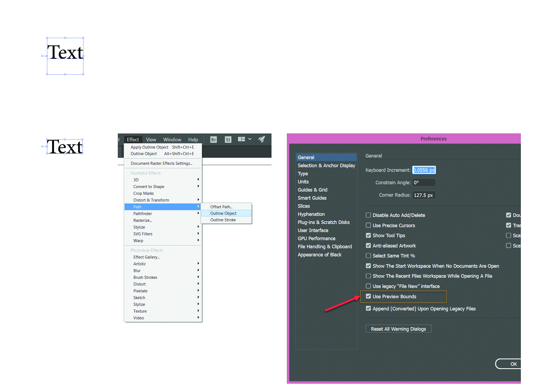This screenshot has width=536, height=392.
Task: Toggle Anti-aliased Artwork checkbox
Action: 368,246
